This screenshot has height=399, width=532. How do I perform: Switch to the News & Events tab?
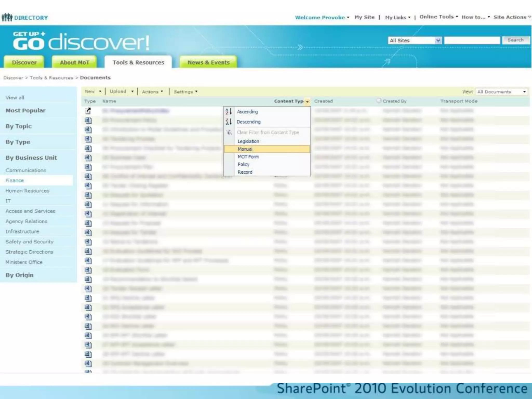208,63
